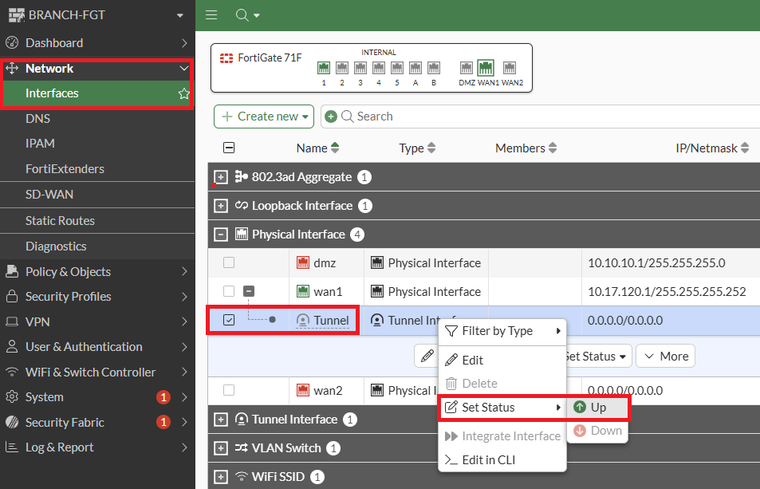Click the WAN2 port icon on faceplate

(509, 67)
